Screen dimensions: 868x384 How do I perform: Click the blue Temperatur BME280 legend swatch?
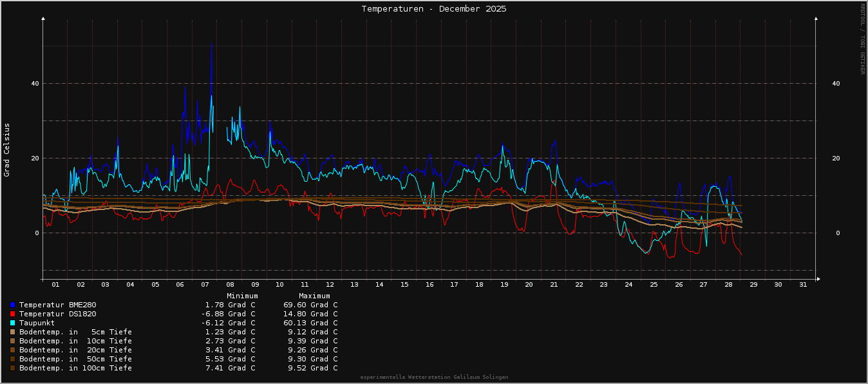click(12, 305)
